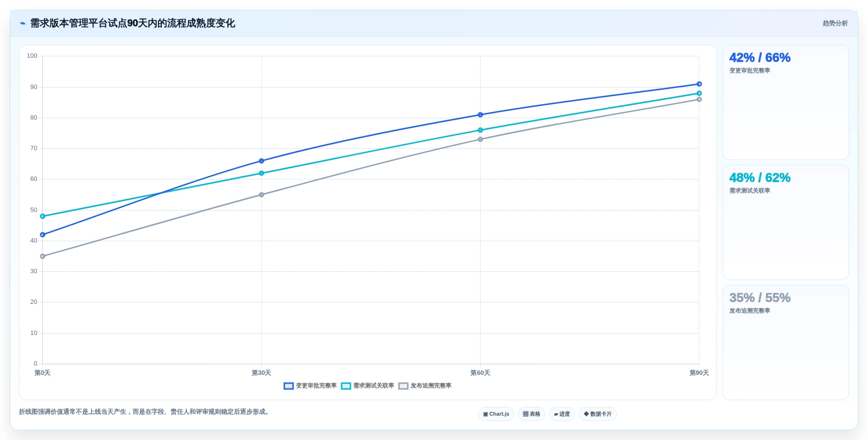
Task: Click the chart title 需求版本管理平台试点90天内的流程成熟度变化
Action: (133, 23)
